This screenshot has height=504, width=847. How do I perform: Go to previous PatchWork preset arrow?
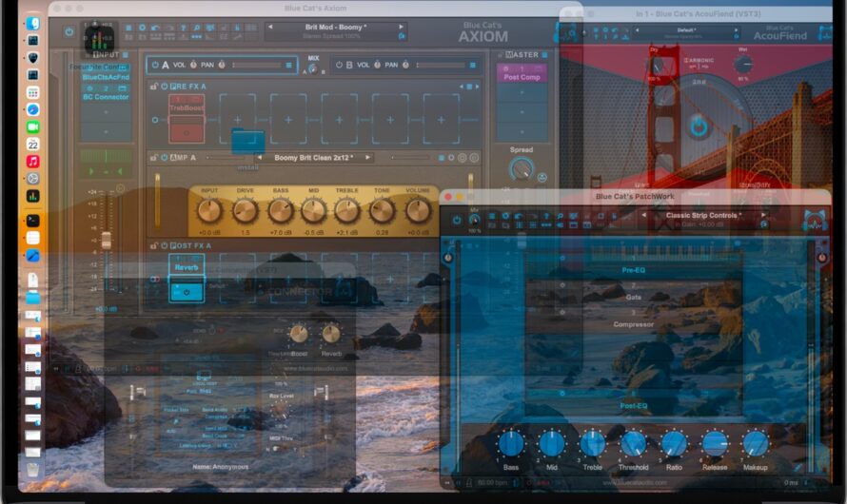pos(644,215)
